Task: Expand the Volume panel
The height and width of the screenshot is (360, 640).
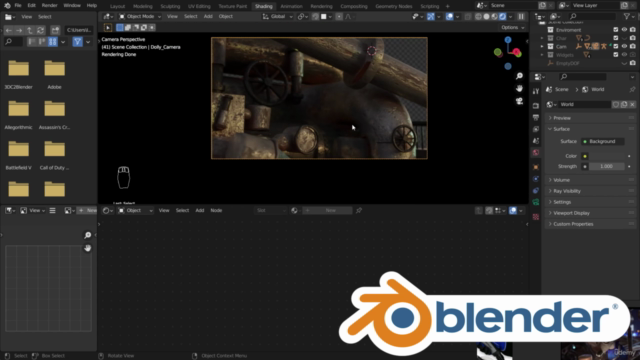Action: tap(590, 180)
